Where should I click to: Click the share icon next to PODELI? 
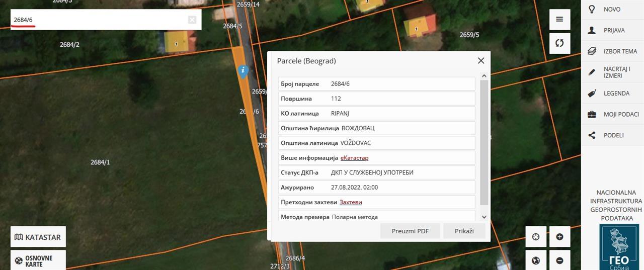tap(592, 135)
